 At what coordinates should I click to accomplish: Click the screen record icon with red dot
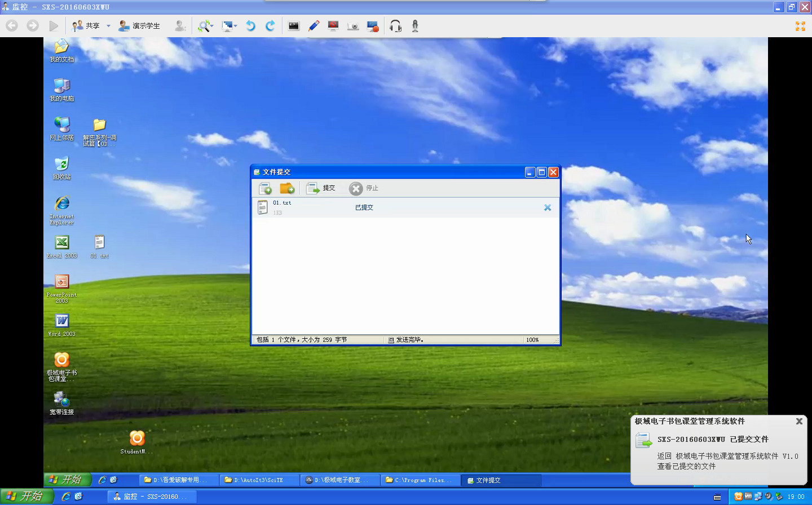(x=373, y=26)
